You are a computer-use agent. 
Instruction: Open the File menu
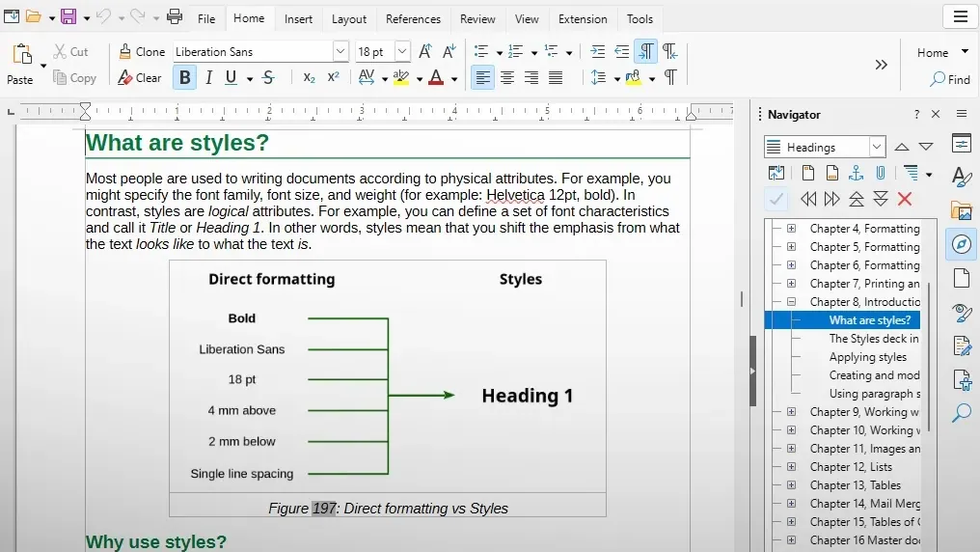pyautogui.click(x=206, y=18)
